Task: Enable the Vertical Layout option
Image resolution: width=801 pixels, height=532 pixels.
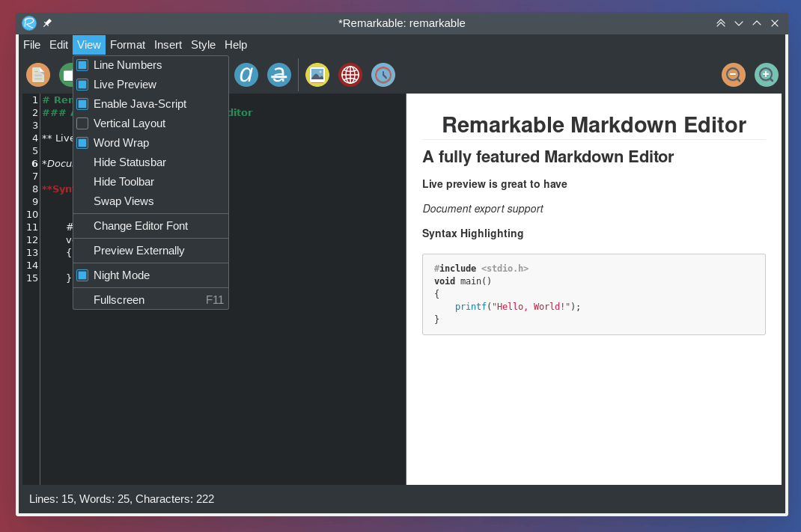Action: tap(82, 123)
